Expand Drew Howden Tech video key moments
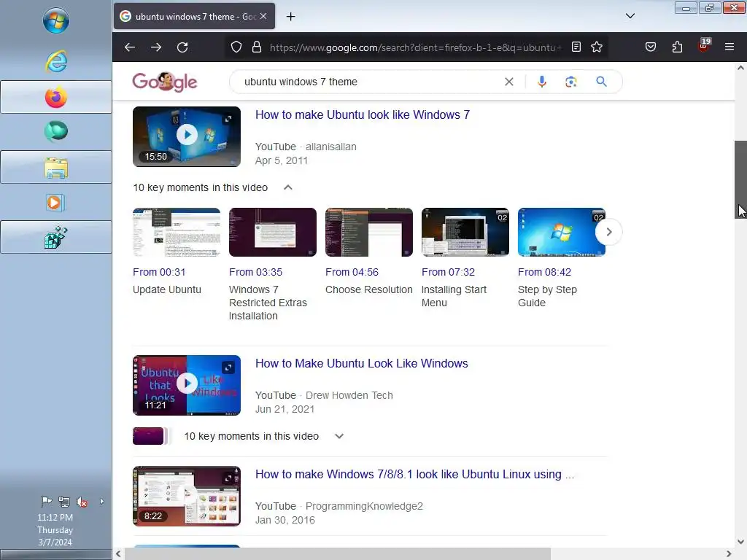 339,436
